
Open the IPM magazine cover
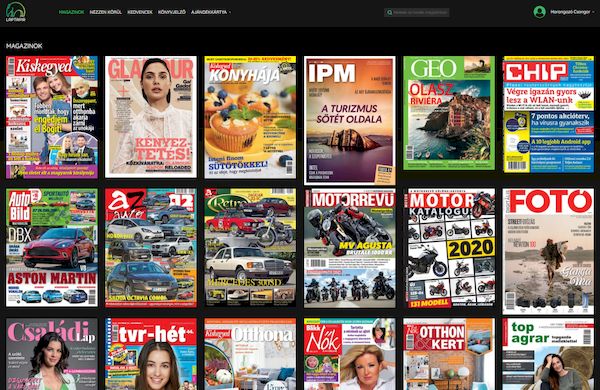[350, 121]
